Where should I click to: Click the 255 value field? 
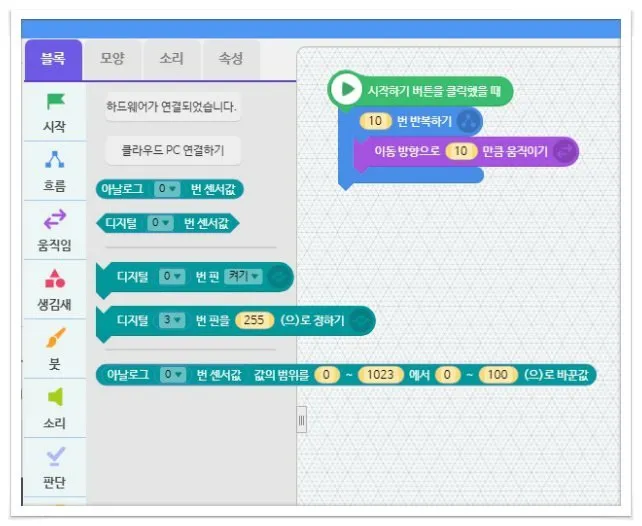point(254,320)
